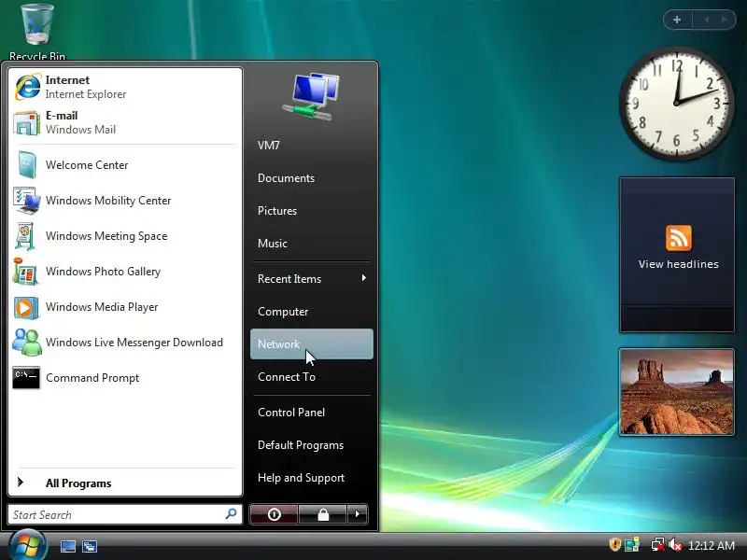Launch Windows Mail icon

pyautogui.click(x=26, y=123)
